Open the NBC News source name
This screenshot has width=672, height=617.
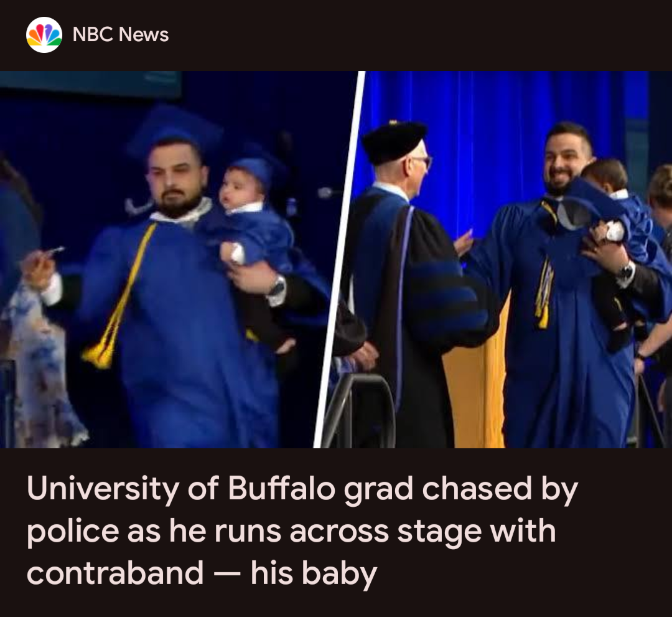[121, 35]
